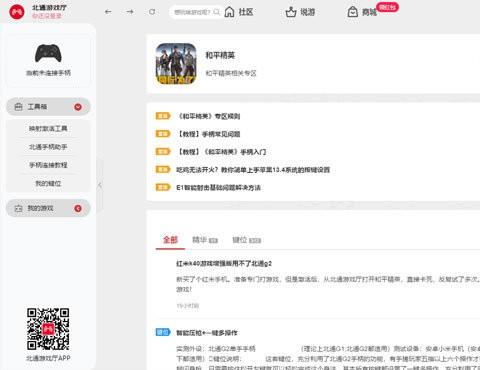
Task: Select the 全部 tab
Action: 170,240
